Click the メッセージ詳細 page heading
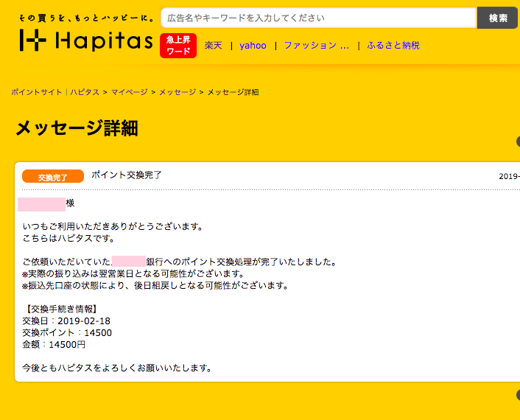The image size is (520, 420). (x=77, y=128)
